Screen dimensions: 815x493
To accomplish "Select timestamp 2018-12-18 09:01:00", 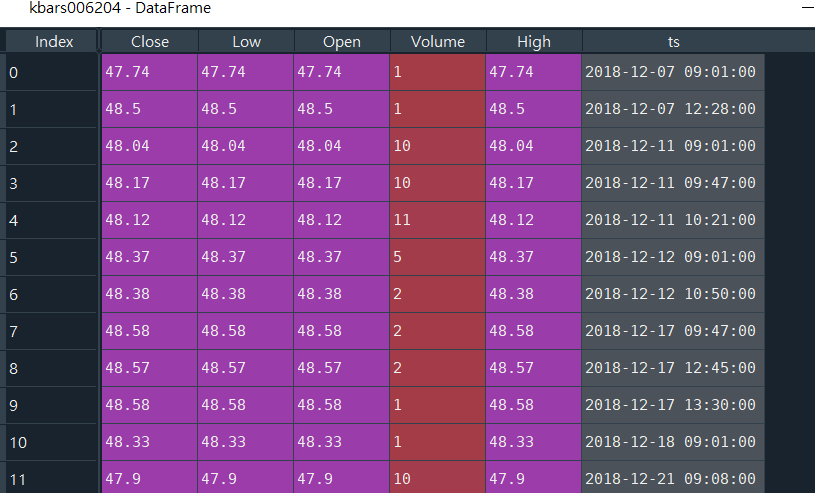I will coord(673,442).
